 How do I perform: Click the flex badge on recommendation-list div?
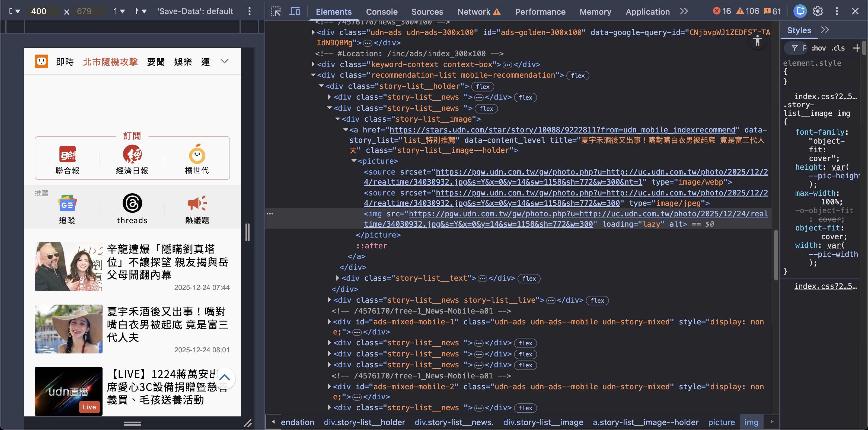[577, 75]
